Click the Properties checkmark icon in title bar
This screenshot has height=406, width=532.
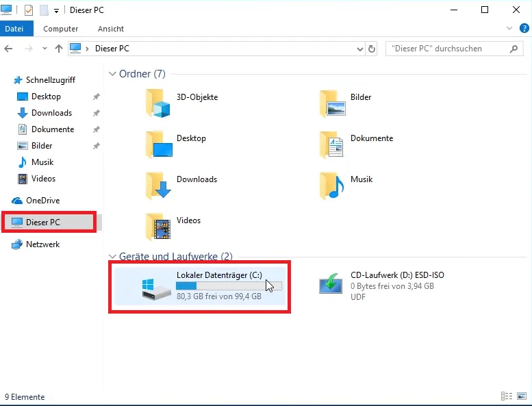[x=29, y=10]
